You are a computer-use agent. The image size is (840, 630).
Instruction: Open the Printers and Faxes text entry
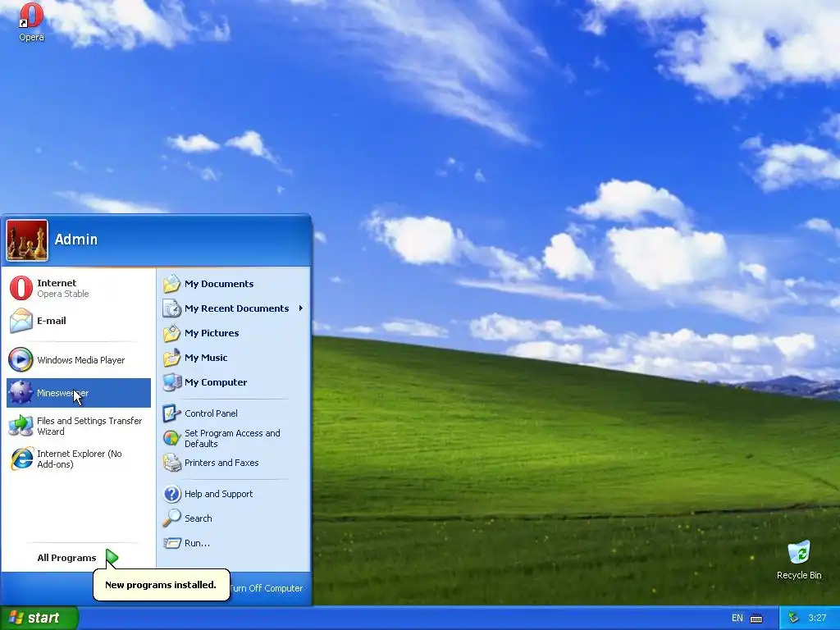221,463
